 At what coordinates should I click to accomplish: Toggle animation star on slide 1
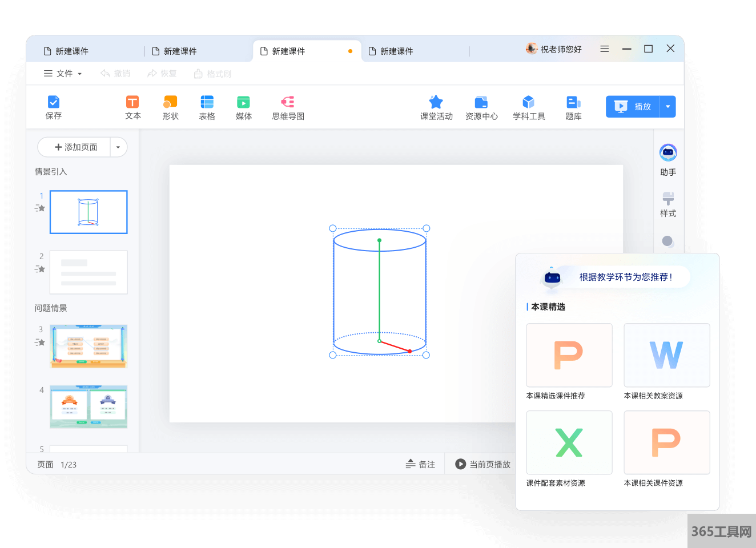tap(40, 208)
